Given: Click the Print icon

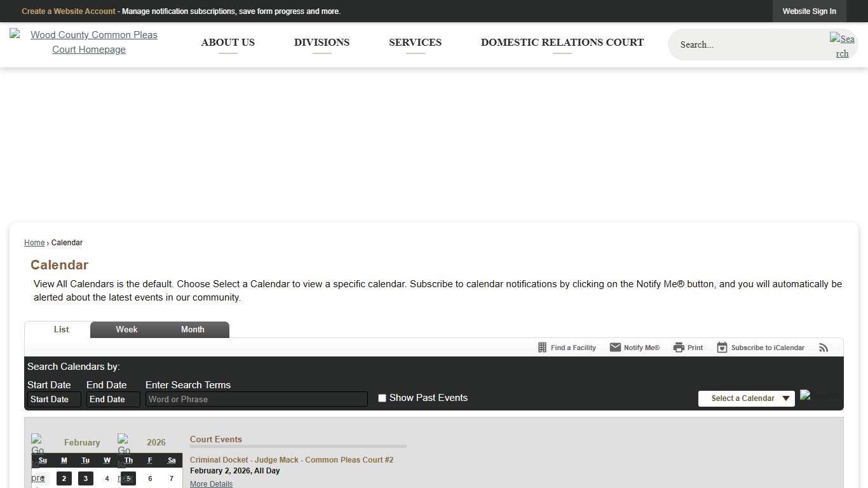Looking at the screenshot, I should pyautogui.click(x=679, y=348).
